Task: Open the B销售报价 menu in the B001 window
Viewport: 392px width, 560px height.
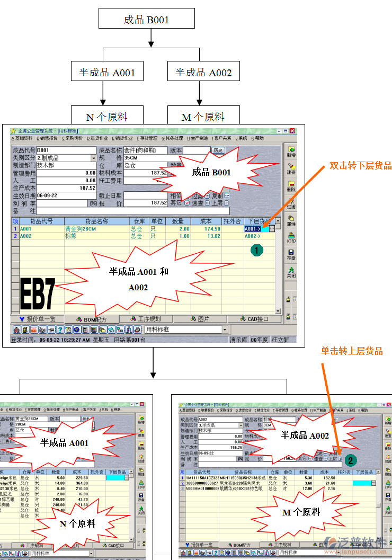Action: 47,138
